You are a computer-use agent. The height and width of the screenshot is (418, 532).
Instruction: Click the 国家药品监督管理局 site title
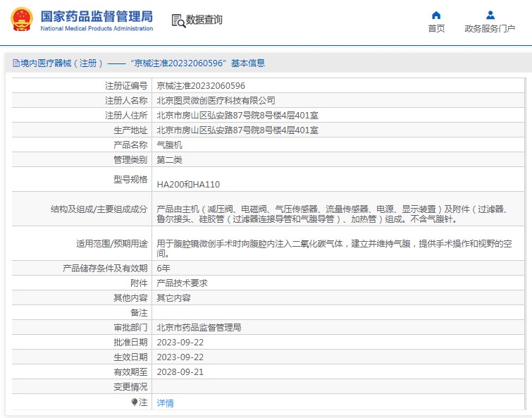pos(97,16)
